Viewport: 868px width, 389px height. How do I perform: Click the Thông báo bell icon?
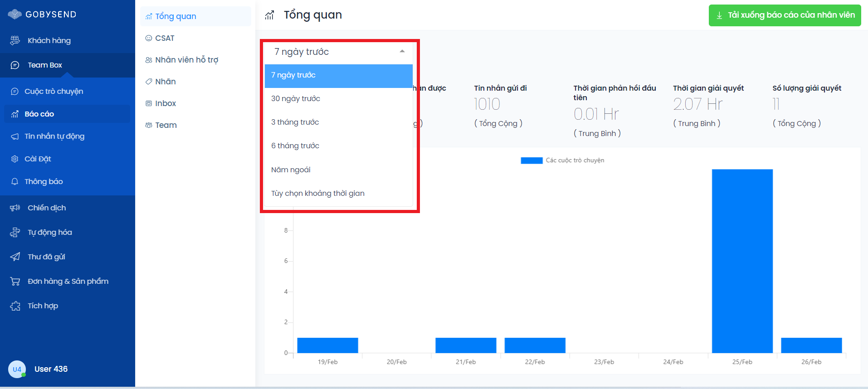(15, 181)
